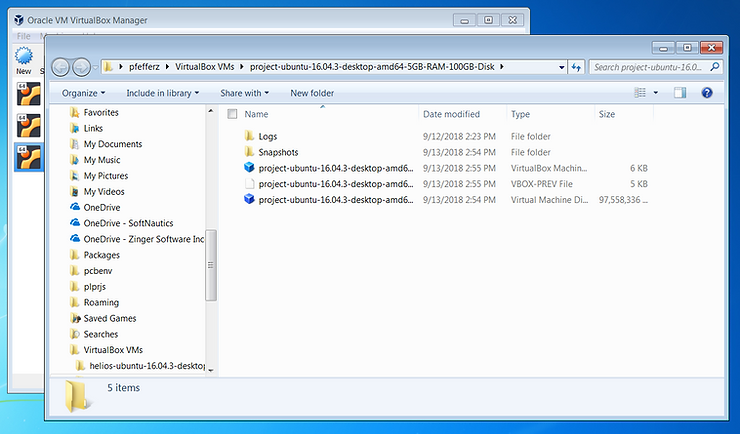This screenshot has width=740, height=434.
Task: Select OneDrive - Zinger Software Inc entry
Action: [143, 239]
